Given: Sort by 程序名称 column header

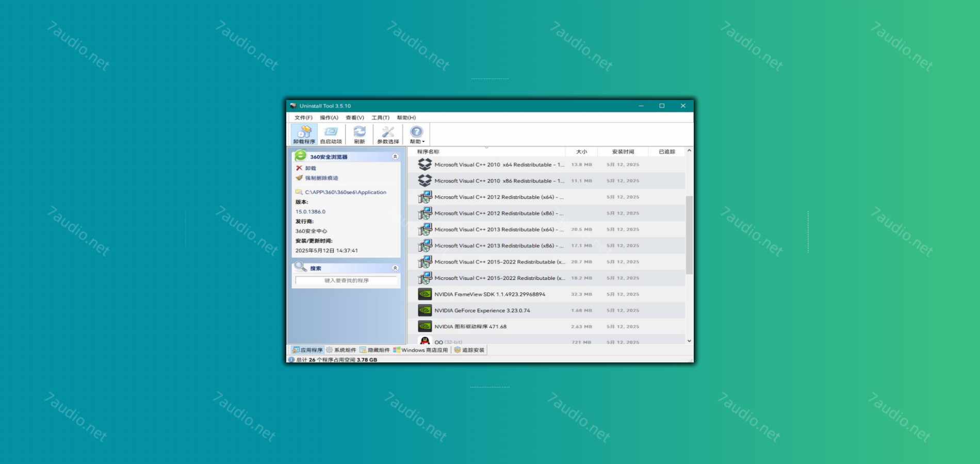Looking at the screenshot, I should 486,152.
